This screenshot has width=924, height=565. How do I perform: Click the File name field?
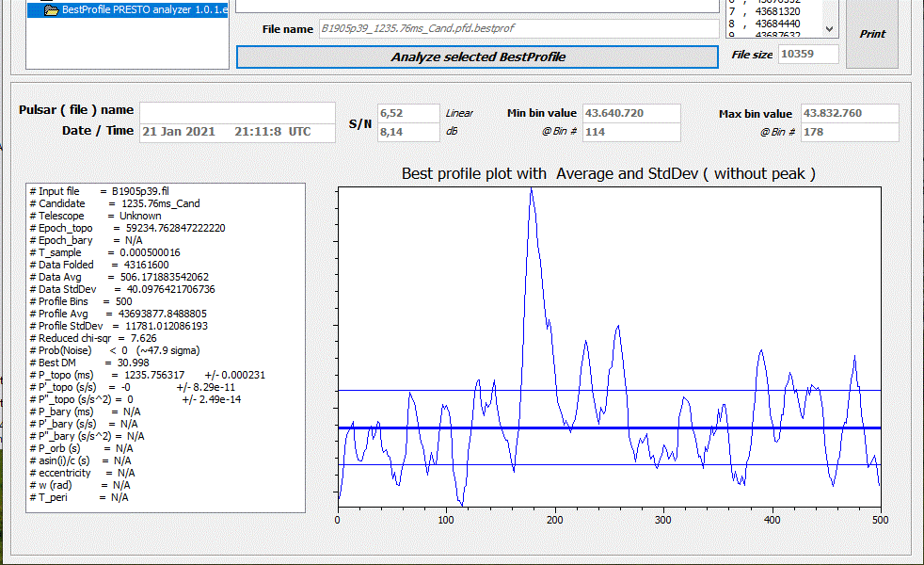click(x=518, y=28)
